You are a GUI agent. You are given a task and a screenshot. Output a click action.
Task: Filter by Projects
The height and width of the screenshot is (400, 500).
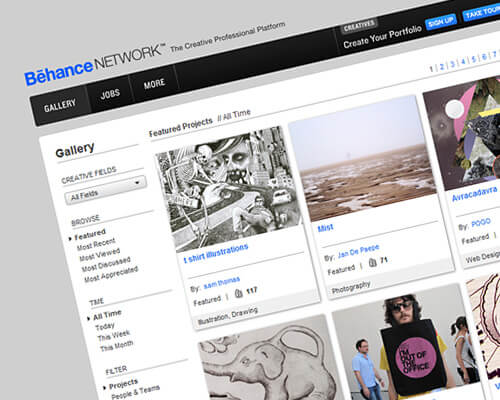click(x=123, y=384)
